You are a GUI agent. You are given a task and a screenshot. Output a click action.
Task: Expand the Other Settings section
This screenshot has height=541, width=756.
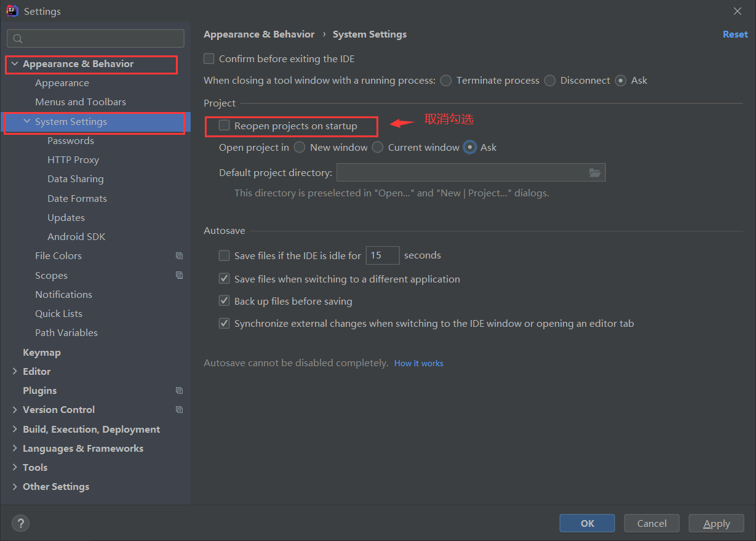[15, 486]
